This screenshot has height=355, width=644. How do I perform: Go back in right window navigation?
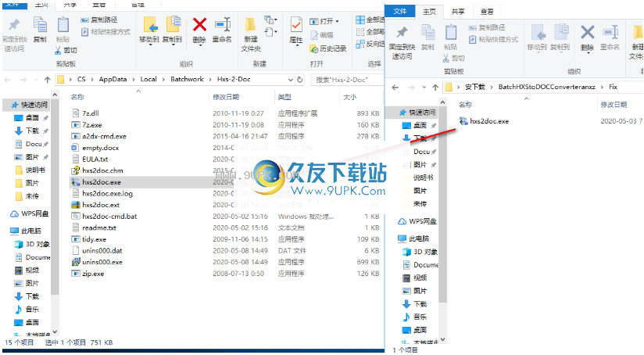point(395,87)
